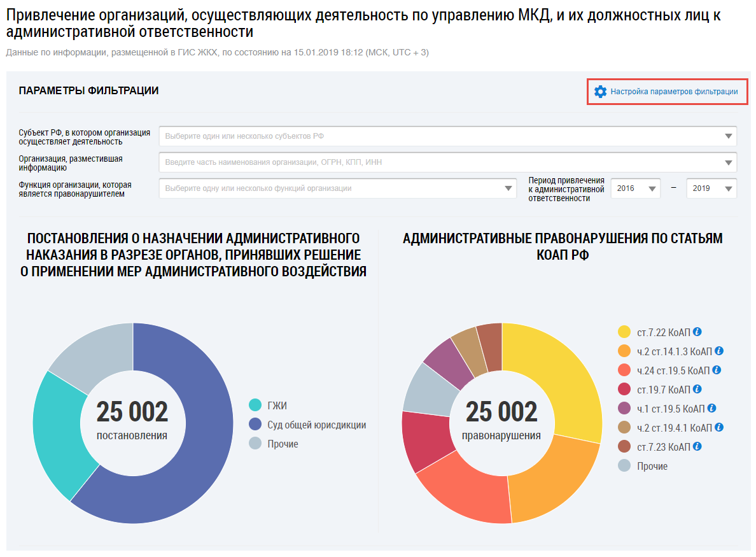
Task: Click the gear icon for filter settings
Action: [x=600, y=92]
